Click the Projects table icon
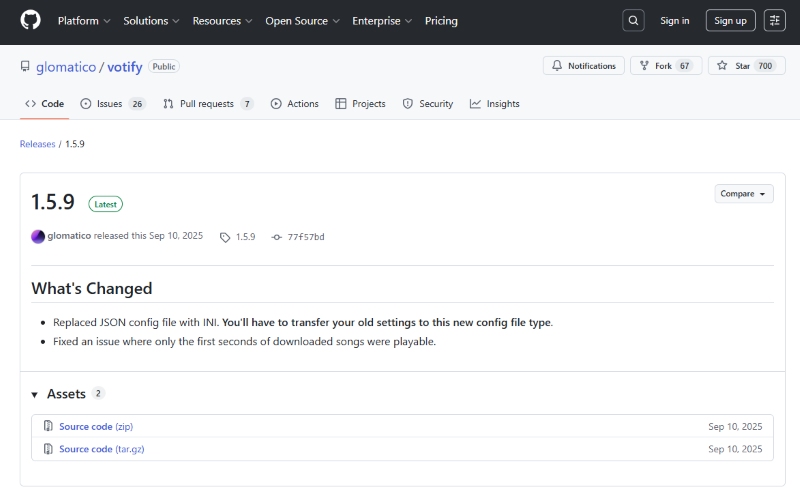This screenshot has height=492, width=800. pos(340,104)
